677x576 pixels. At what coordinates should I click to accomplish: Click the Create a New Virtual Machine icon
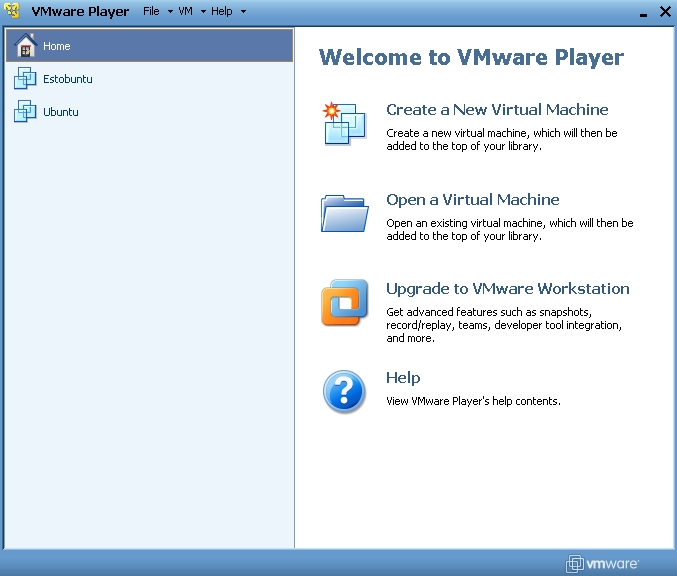pyautogui.click(x=345, y=123)
